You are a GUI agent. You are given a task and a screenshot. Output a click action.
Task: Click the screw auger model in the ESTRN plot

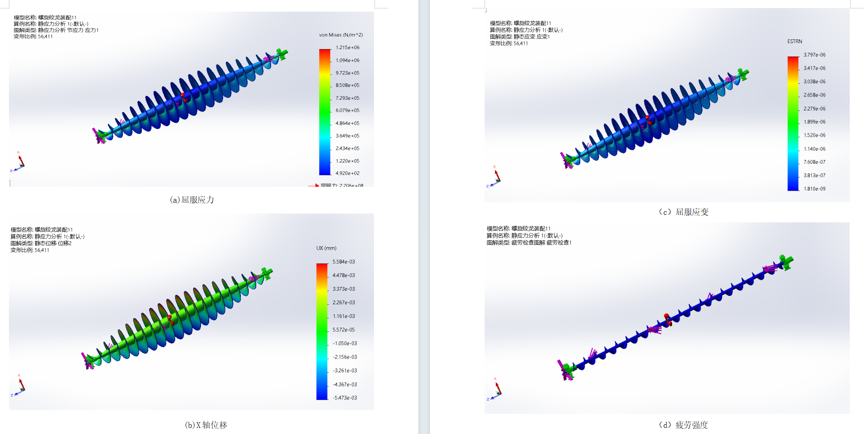654,118
